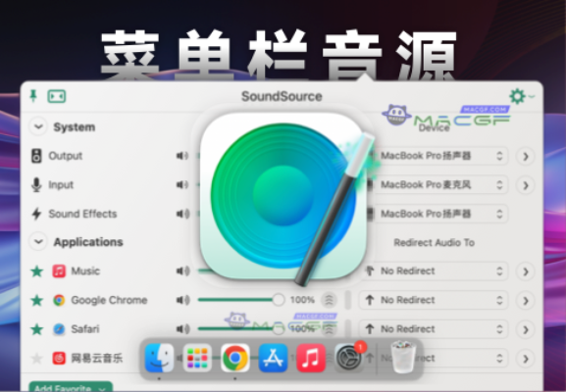
Task: Click the Sound Effects lightning icon
Action: (x=36, y=214)
